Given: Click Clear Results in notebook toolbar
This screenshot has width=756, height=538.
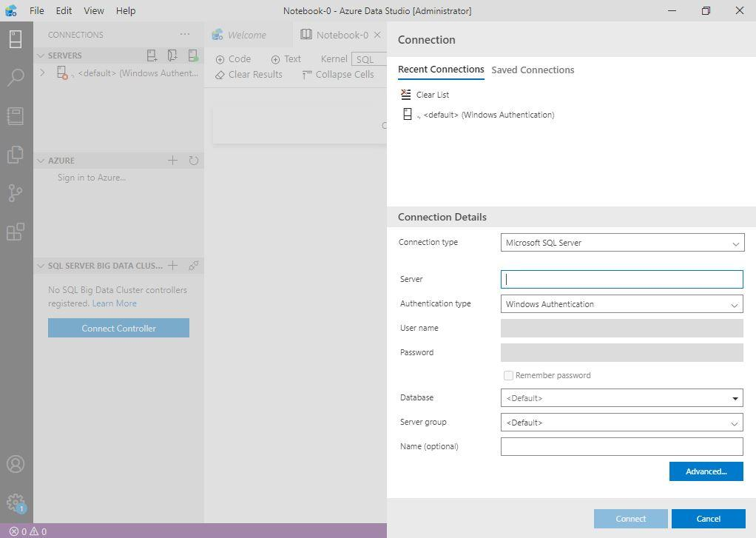Looking at the screenshot, I should click(x=249, y=74).
